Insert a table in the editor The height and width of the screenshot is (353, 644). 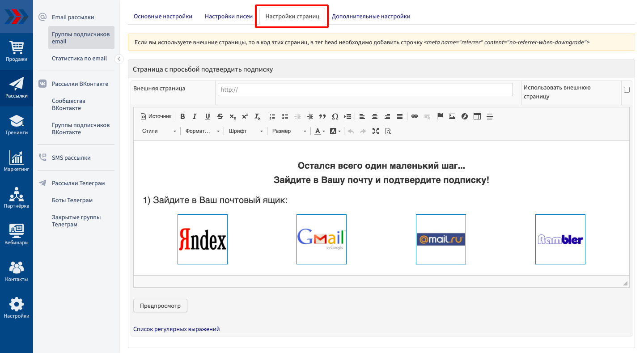point(477,116)
